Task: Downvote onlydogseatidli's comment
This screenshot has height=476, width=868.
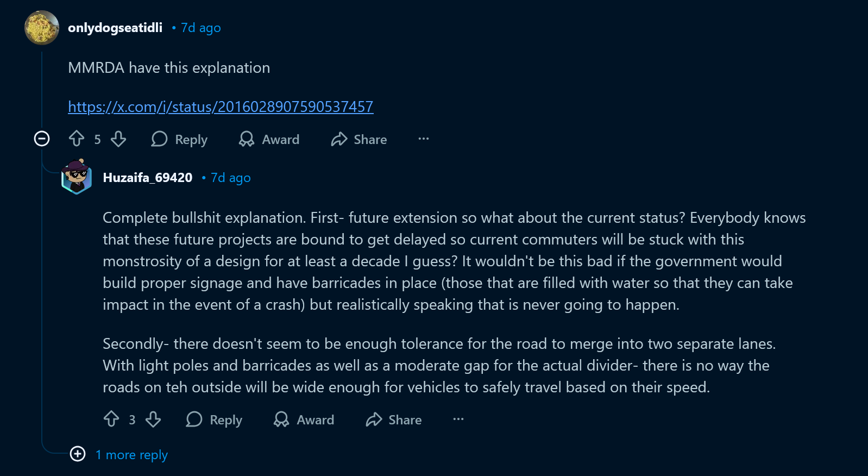Action: (118, 139)
